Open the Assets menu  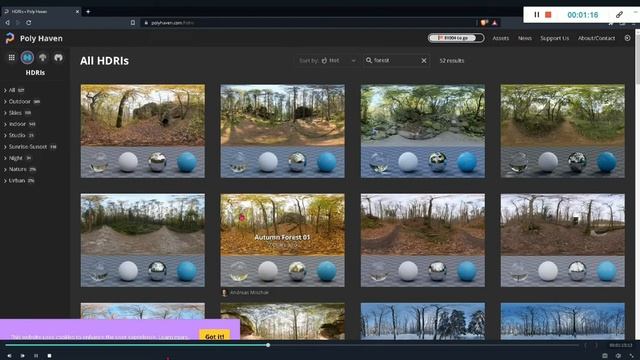[x=500, y=38]
